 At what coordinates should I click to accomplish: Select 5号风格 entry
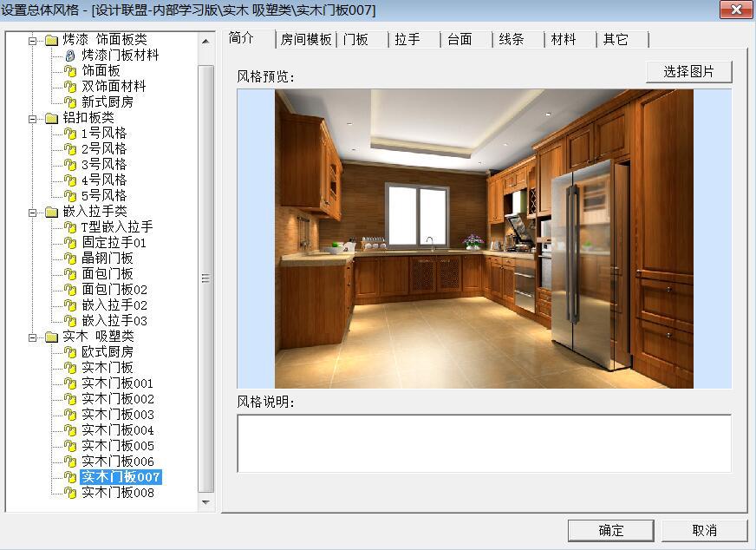104,195
